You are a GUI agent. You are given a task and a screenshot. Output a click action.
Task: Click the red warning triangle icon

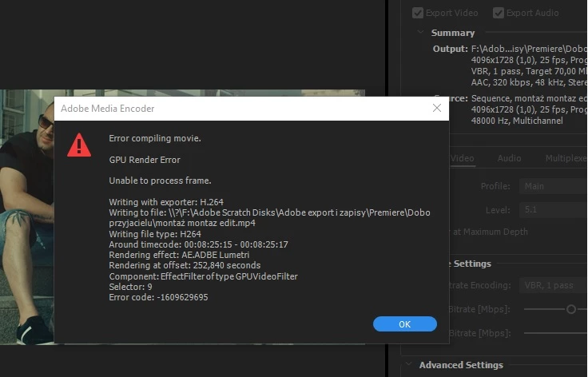pyautogui.click(x=79, y=145)
